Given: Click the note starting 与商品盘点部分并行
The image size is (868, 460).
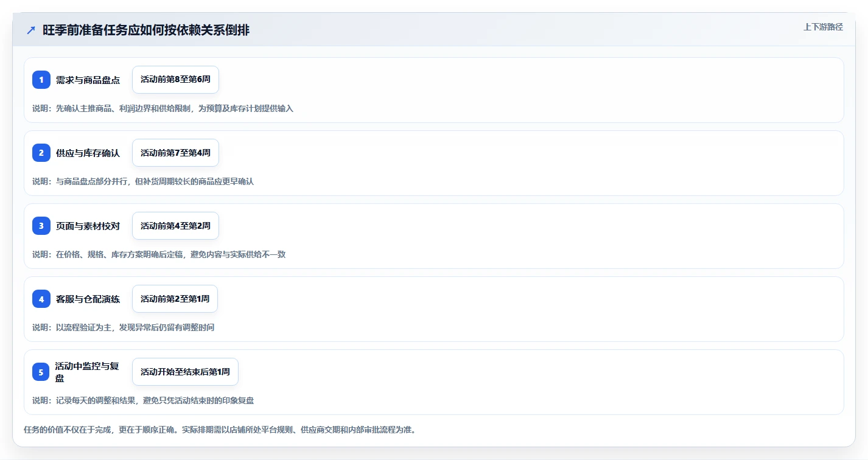Looking at the screenshot, I should [143, 181].
